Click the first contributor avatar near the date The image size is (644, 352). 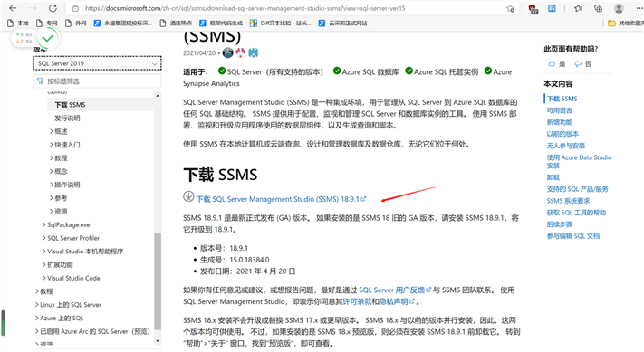coord(228,52)
